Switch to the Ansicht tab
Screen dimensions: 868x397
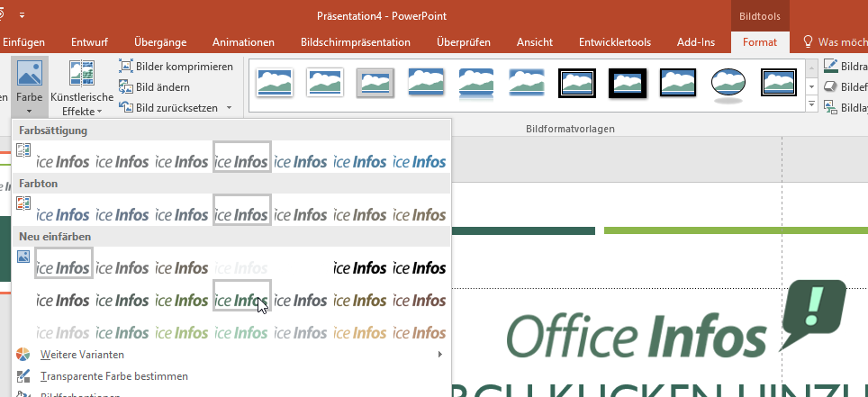535,42
